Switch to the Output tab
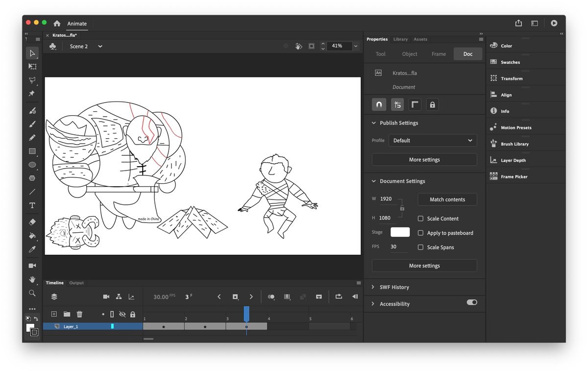This screenshot has width=588, height=372. 76,283
